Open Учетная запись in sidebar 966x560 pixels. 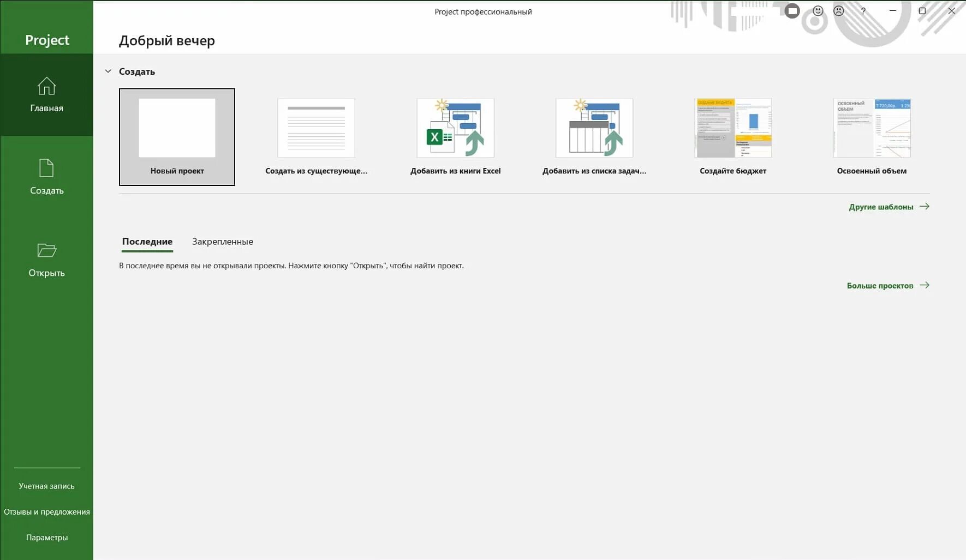(x=46, y=486)
